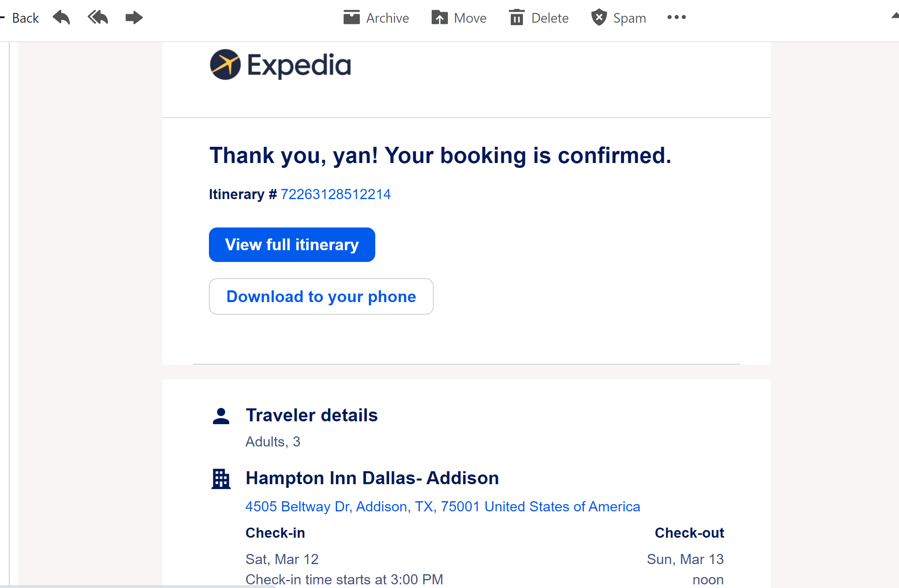Screen dimensions: 899x588
Task: Click the Expedia logo
Action: click(x=280, y=65)
